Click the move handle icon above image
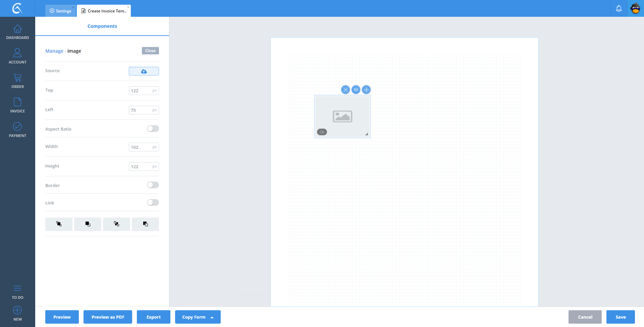The width and height of the screenshot is (644, 327). click(366, 90)
